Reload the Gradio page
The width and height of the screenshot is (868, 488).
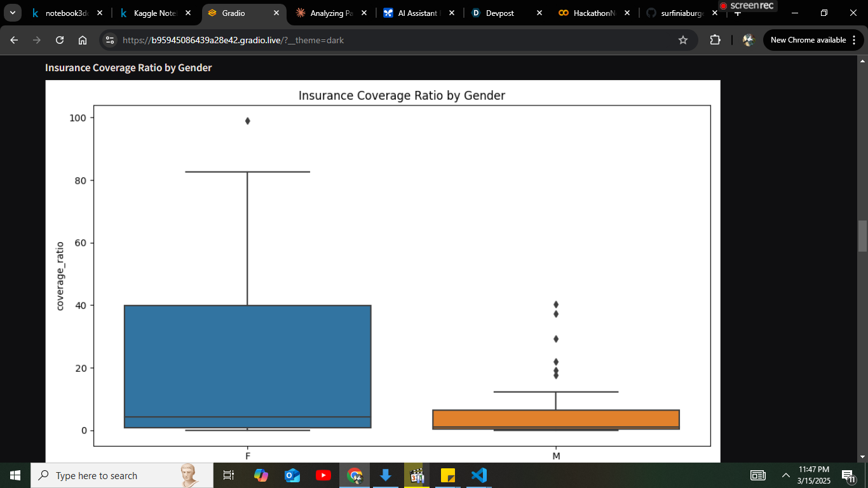[60, 40]
